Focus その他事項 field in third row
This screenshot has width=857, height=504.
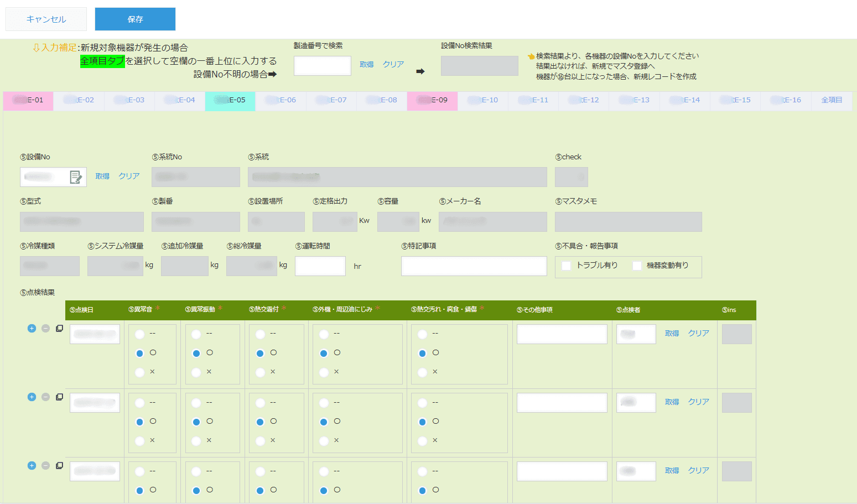[562, 471]
